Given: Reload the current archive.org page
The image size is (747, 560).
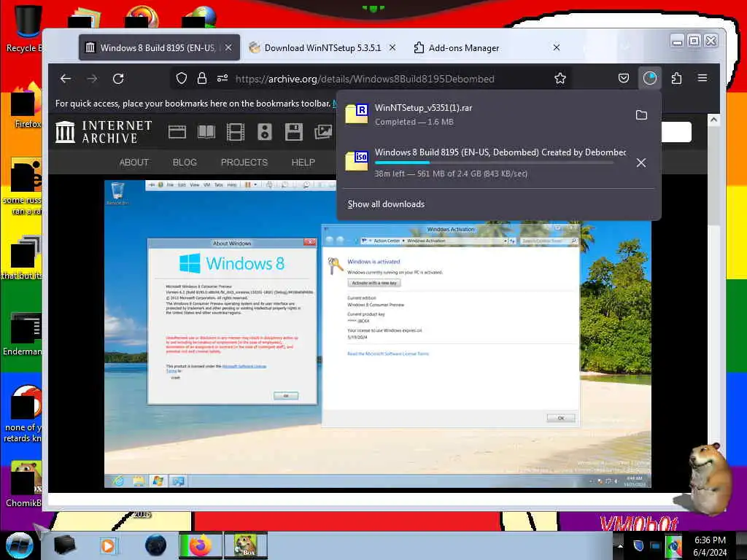Looking at the screenshot, I should click(x=118, y=79).
